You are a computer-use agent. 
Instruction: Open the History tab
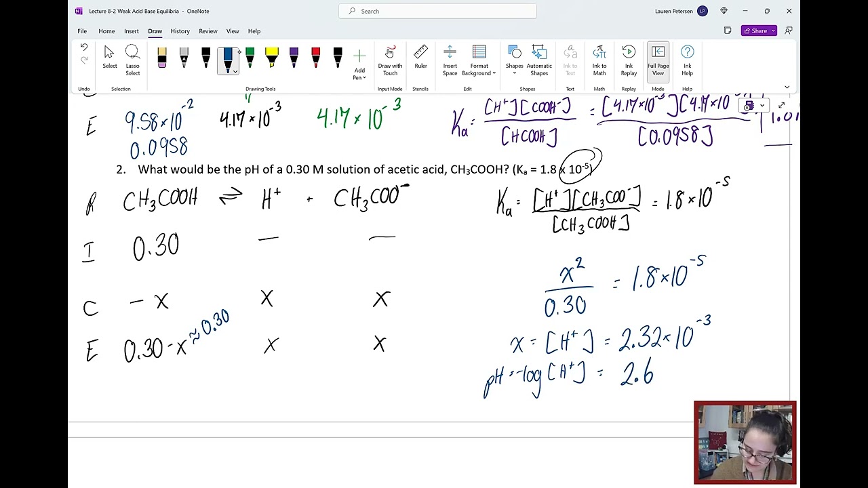pos(180,31)
